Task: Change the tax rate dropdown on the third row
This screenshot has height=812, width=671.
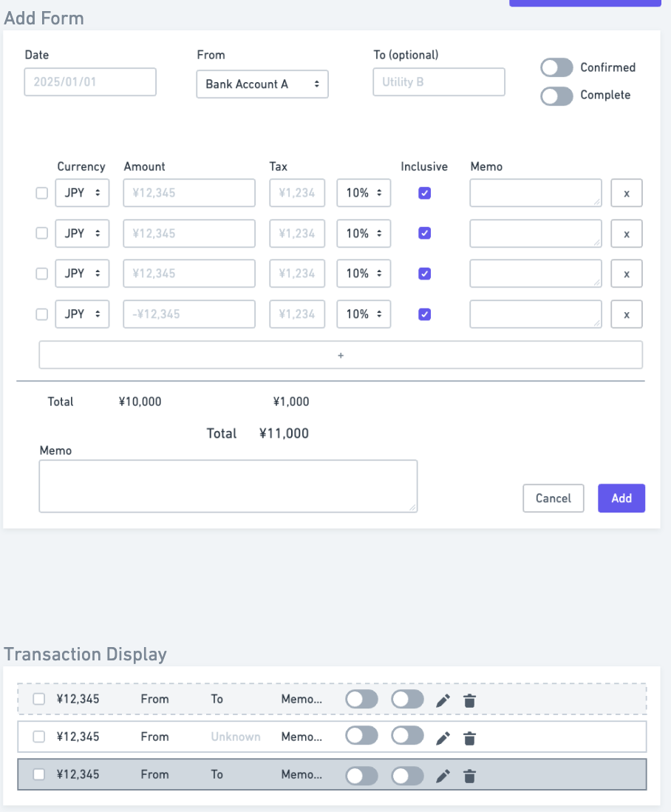Action: point(364,273)
